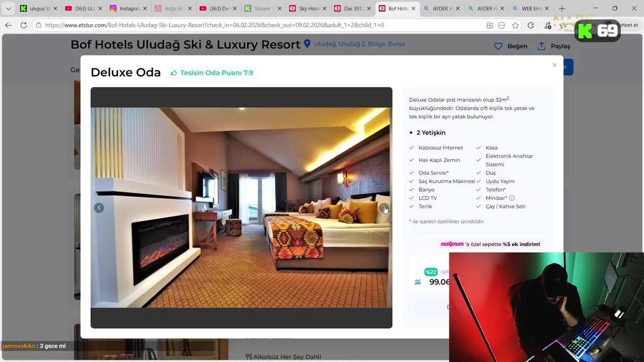Image resolution: width=644 pixels, height=362 pixels.
Task: Click the browser back arrow
Action: (x=8, y=25)
